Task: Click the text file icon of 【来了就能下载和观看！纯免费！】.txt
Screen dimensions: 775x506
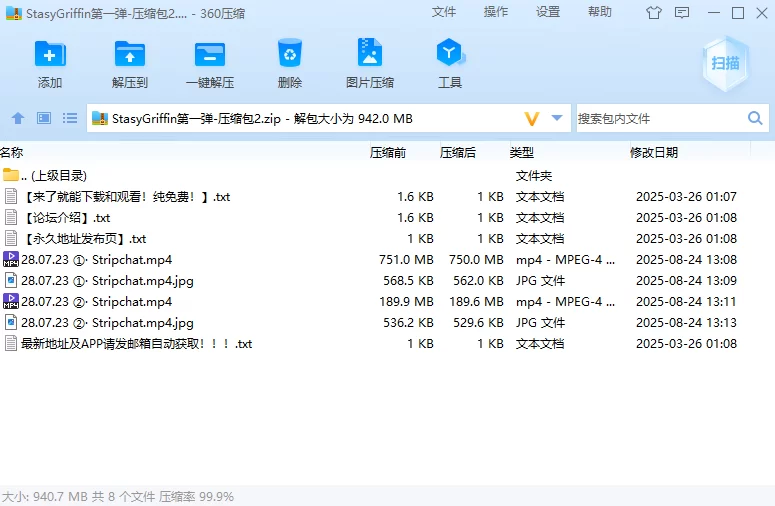Action: (x=11, y=196)
